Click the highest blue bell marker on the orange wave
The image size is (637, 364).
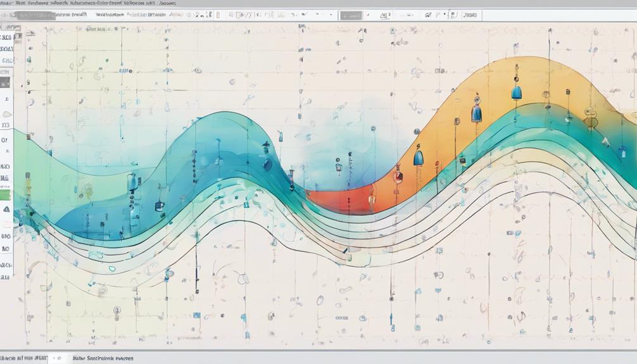pyautogui.click(x=516, y=92)
